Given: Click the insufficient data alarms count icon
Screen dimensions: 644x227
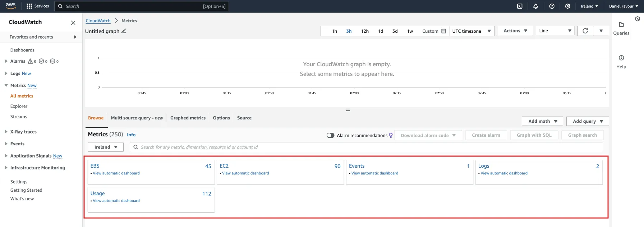Looking at the screenshot, I should pos(54,61).
